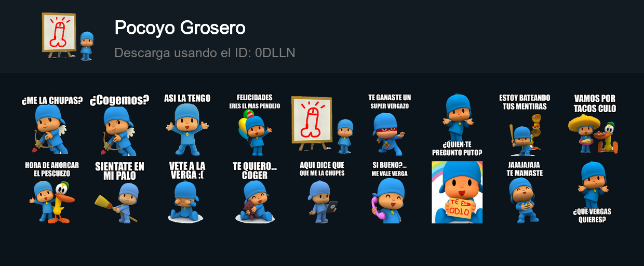Open the rainbow 'TE ODIO' sign sticker
Image resolution: width=644 pixels, height=266 pixels.
(457, 192)
